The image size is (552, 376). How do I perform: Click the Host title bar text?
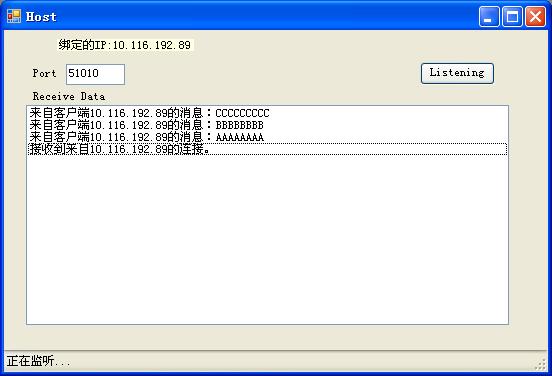(x=41, y=17)
